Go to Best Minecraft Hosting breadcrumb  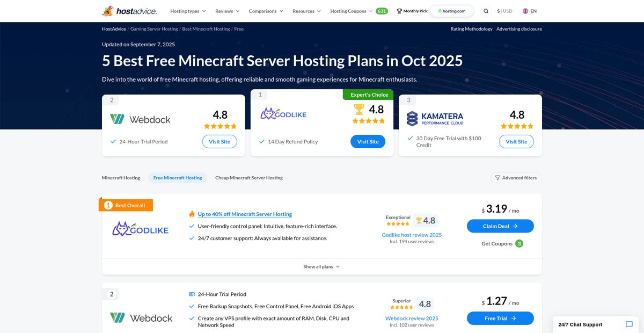point(206,29)
